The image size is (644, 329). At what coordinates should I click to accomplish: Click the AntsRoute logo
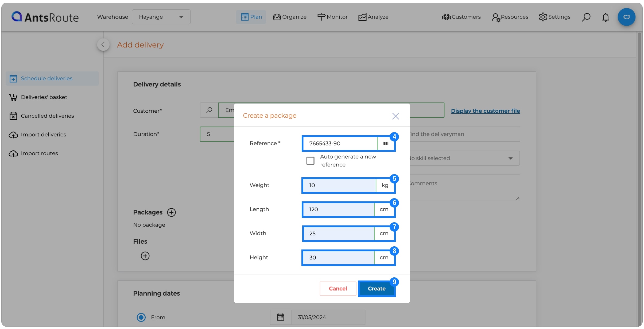click(45, 17)
